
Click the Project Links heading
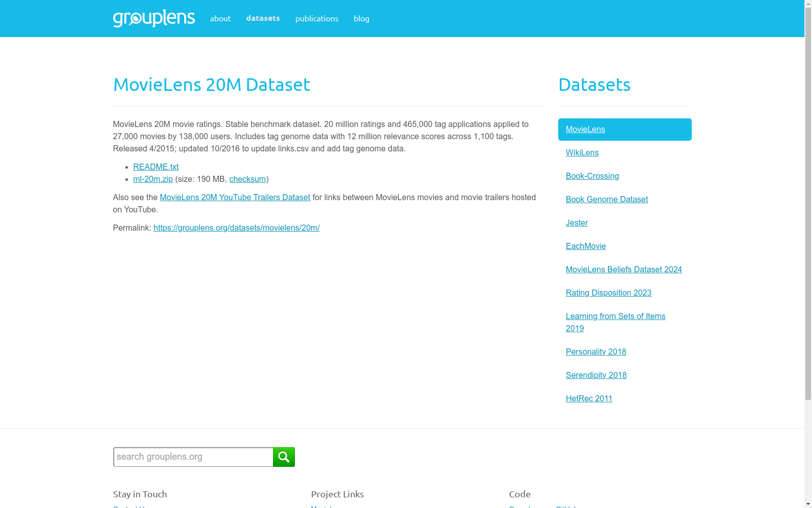click(x=337, y=494)
